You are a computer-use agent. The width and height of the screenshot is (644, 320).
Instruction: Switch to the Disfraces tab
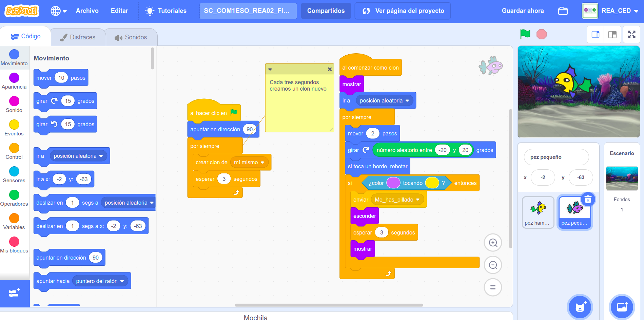click(78, 37)
